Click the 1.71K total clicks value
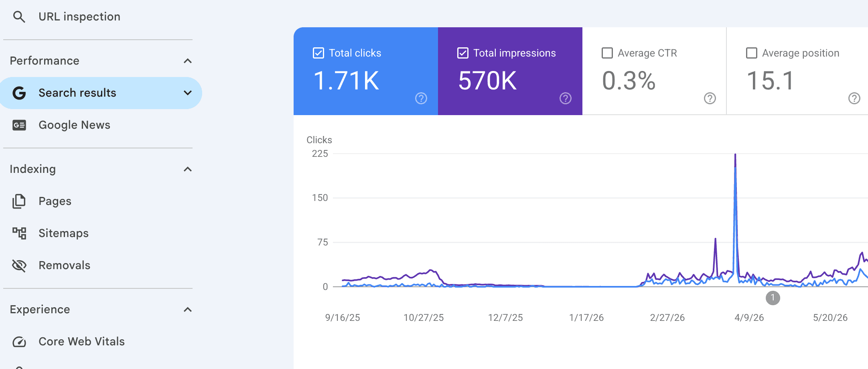The height and width of the screenshot is (369, 868). pos(346,81)
